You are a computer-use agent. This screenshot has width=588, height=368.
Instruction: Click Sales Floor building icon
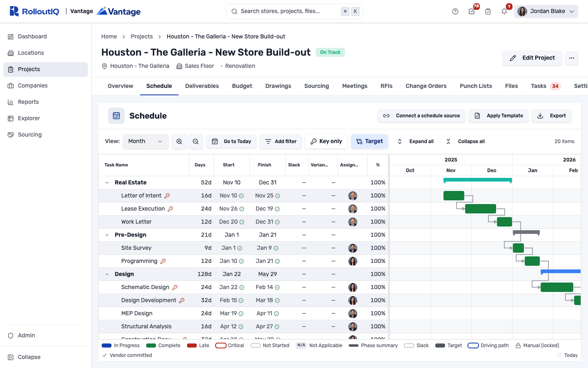pos(179,66)
